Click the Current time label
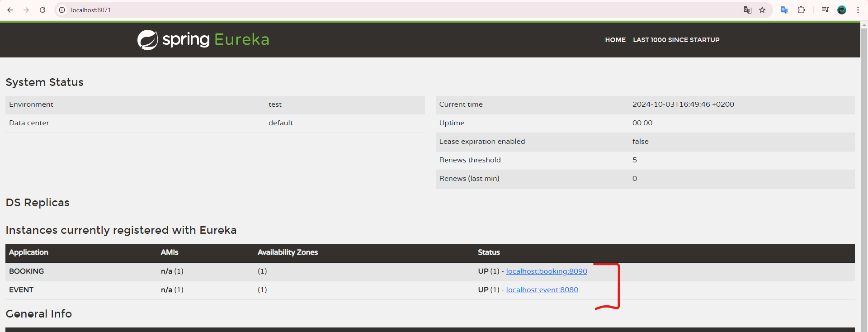 [461, 104]
